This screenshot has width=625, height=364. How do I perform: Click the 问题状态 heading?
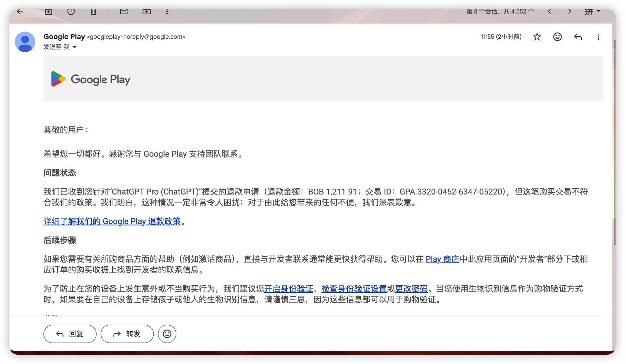60,173
